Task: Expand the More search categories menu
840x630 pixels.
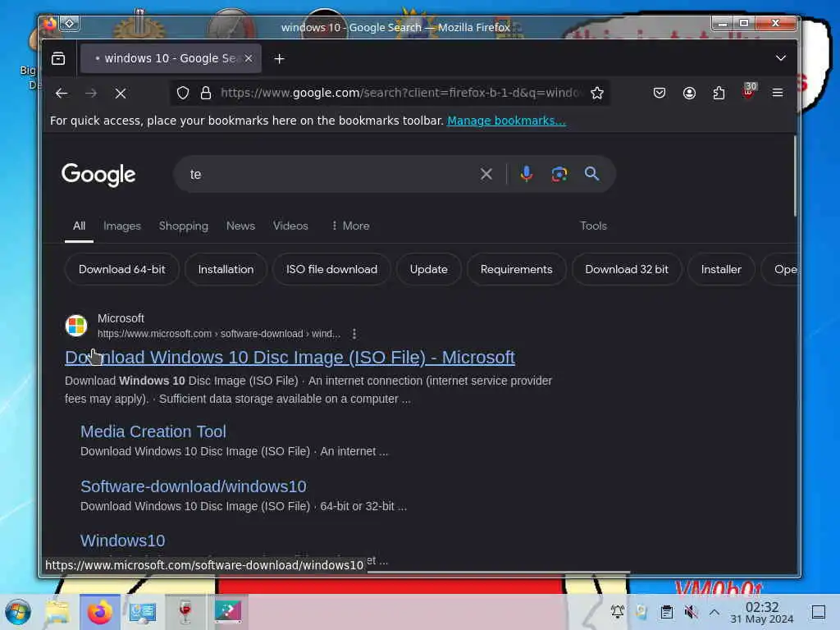Action: click(x=350, y=226)
